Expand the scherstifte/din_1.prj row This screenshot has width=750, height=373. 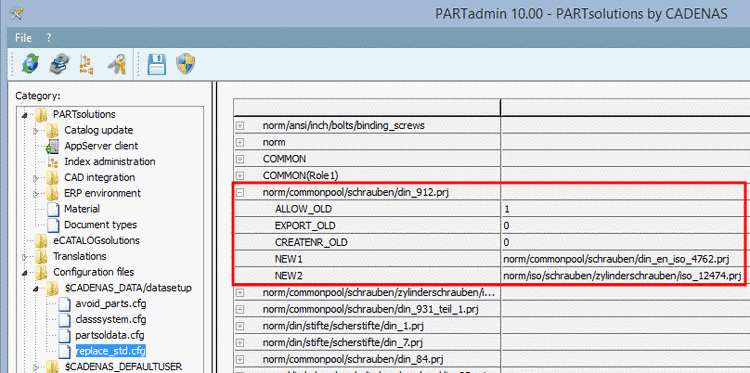click(241, 326)
